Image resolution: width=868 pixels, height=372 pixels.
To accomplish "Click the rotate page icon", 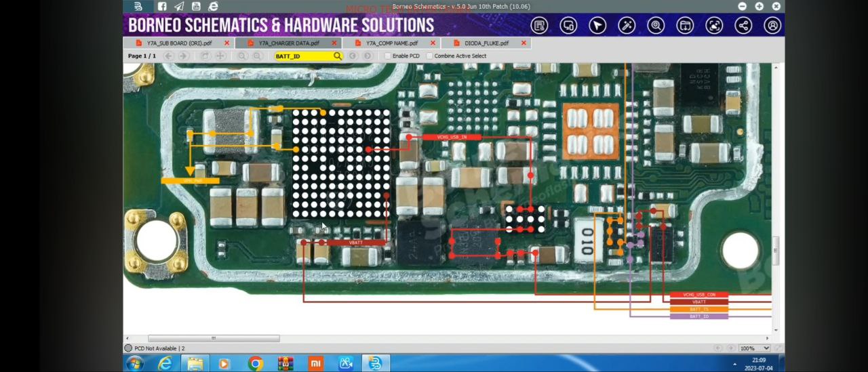I will pos(205,56).
